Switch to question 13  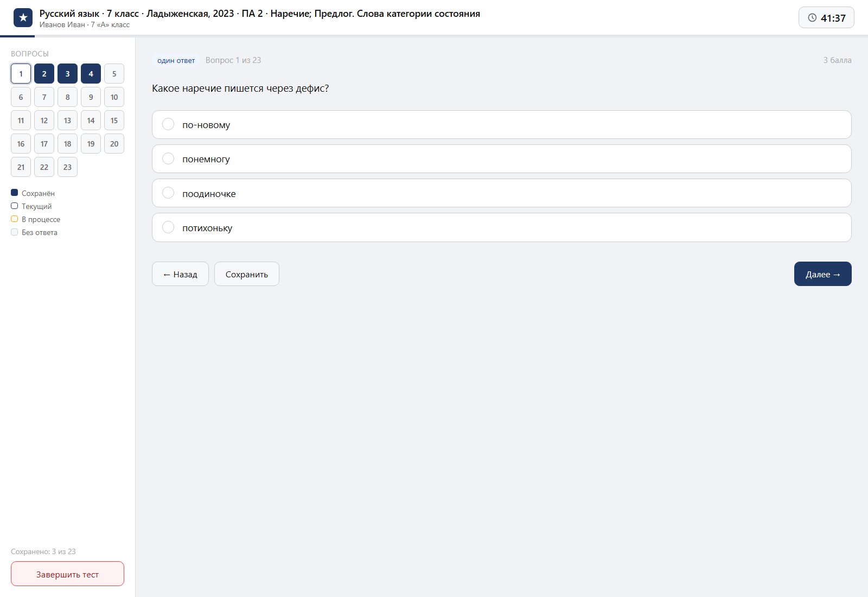click(x=67, y=120)
